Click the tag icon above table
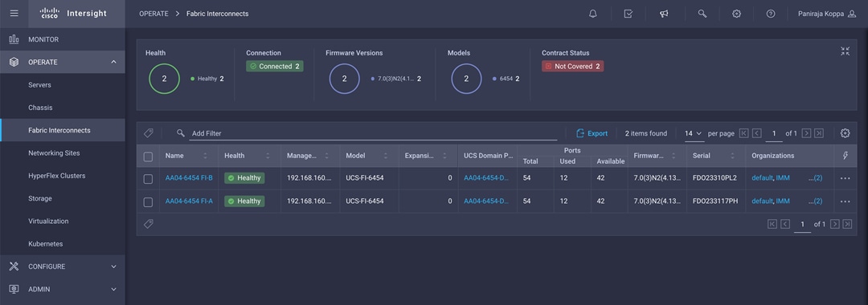Screen dimensions: 868x305 [149, 133]
